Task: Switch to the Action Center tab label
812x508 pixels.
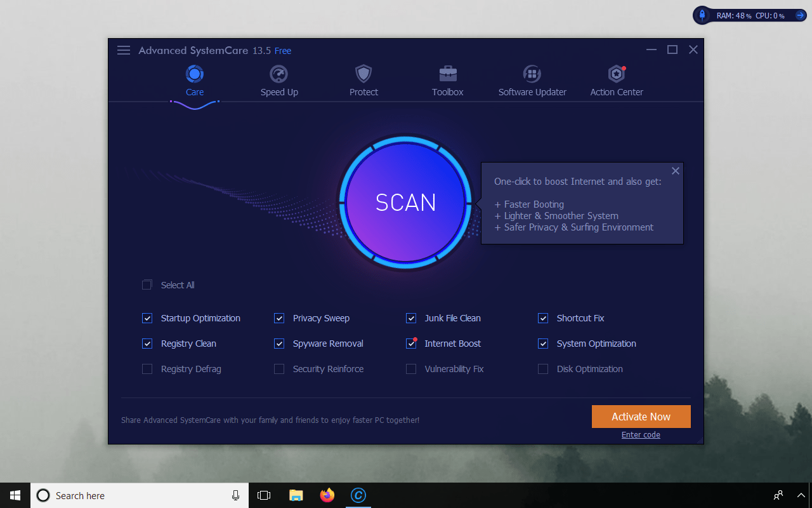Action: [x=617, y=92]
